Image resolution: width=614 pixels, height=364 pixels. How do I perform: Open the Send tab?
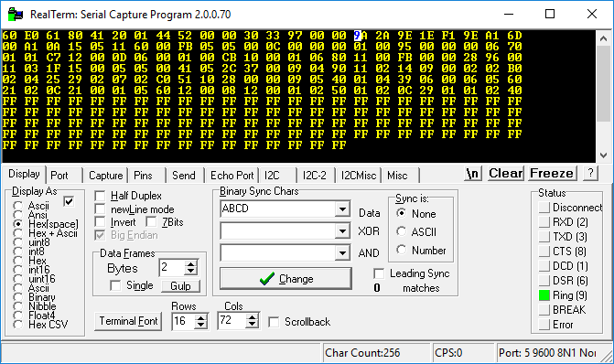coord(184,176)
